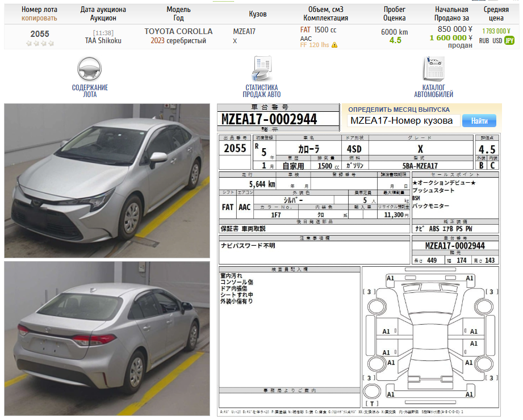Click the average price 1 793 000 ¥
This screenshot has width=523, height=420.
[x=496, y=32]
